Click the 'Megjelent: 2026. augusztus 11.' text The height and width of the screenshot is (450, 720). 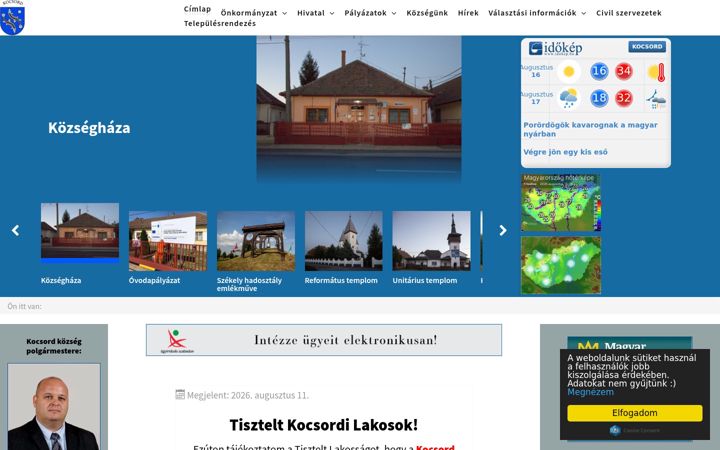pyautogui.click(x=248, y=395)
